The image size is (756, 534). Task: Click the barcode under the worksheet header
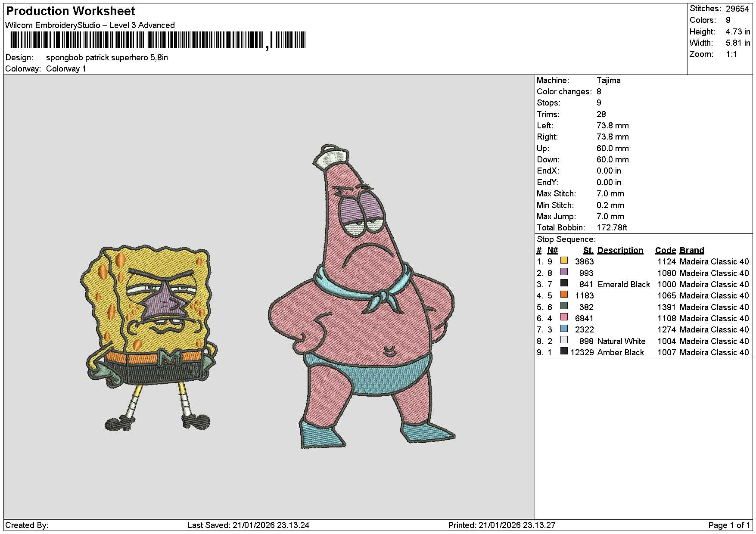click(x=157, y=40)
